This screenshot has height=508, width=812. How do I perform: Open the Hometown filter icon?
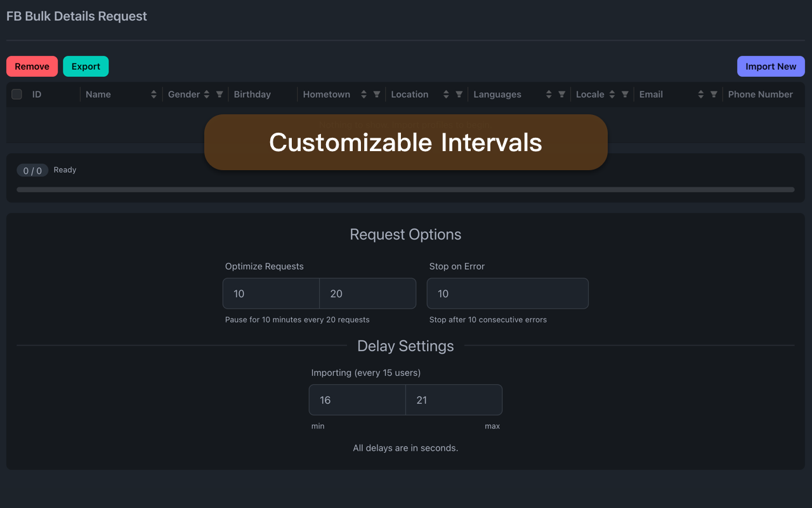(377, 95)
